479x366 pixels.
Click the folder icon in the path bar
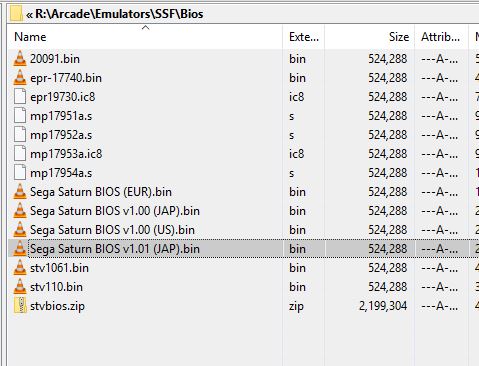coord(16,14)
